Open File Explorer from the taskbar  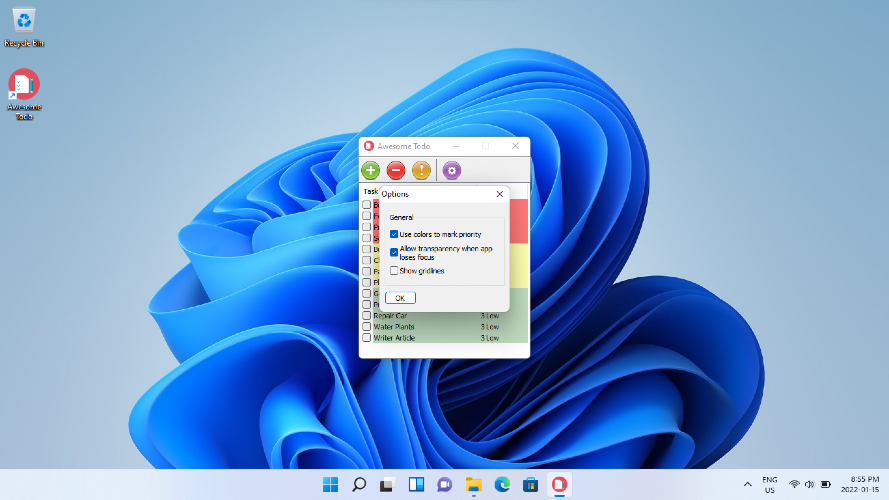point(474,485)
